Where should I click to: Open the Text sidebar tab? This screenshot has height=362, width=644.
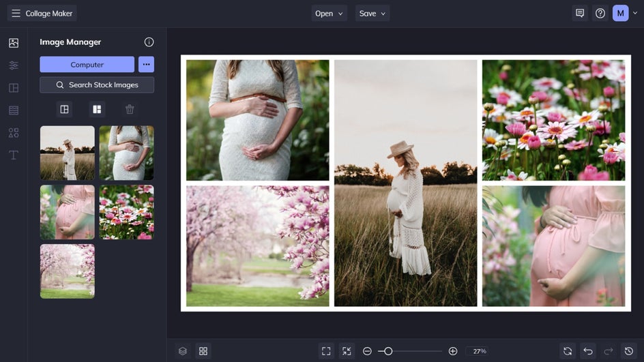click(14, 155)
